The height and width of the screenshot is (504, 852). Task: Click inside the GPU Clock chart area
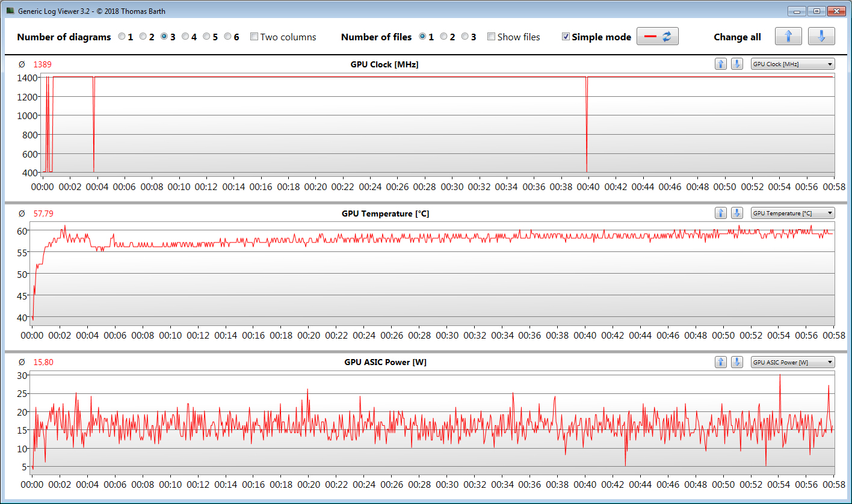point(437,124)
